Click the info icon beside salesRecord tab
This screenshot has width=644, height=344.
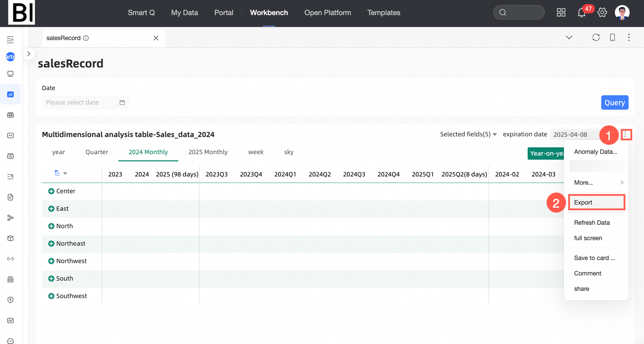pos(86,38)
